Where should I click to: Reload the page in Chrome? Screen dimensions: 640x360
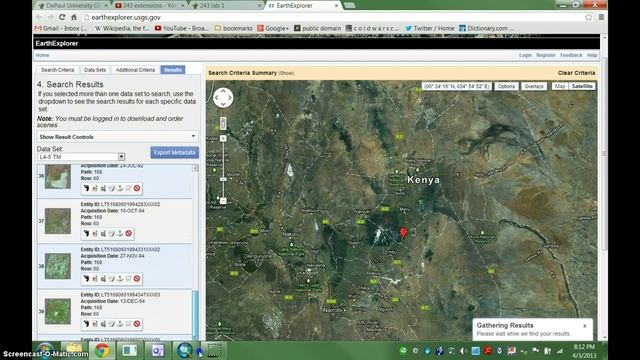coord(62,17)
